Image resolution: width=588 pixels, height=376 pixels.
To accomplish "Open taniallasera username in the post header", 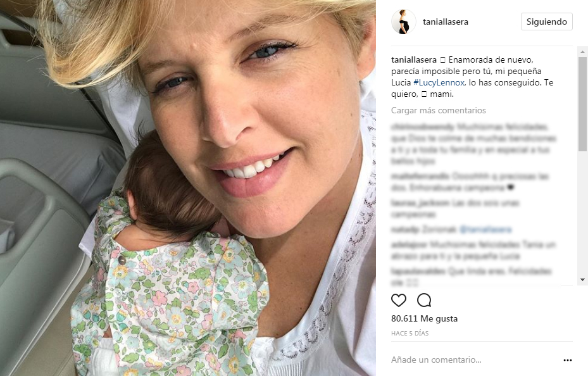I will click(446, 22).
